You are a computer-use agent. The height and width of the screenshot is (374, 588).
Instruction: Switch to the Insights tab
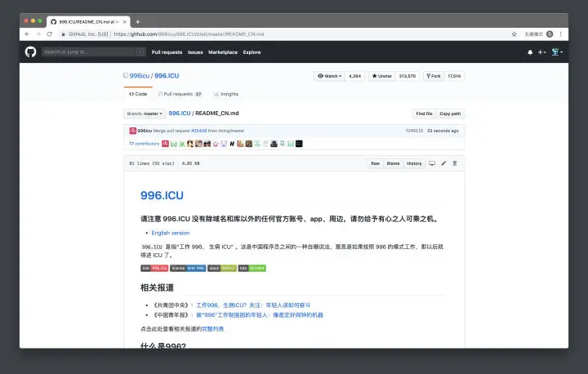(x=225, y=94)
